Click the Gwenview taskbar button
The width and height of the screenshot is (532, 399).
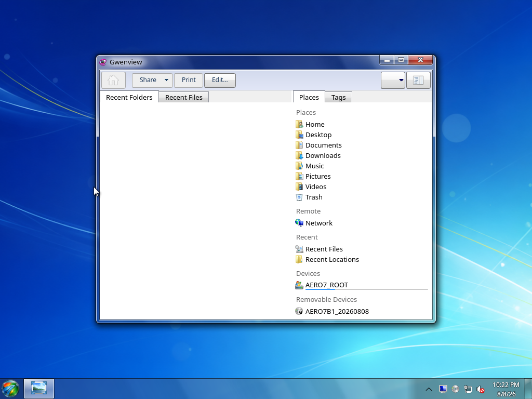[39, 389]
